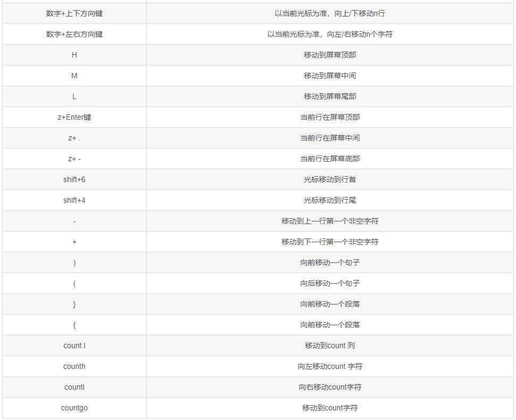Click the L shortcut key cell
This screenshot has width=516, height=420.
[74, 96]
